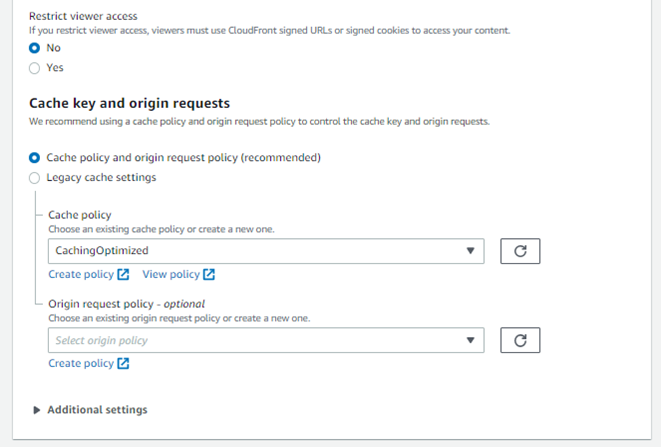Screen dimensions: 661x447
Task: Click the arrow icon in Select origin policy box
Action: pos(471,340)
